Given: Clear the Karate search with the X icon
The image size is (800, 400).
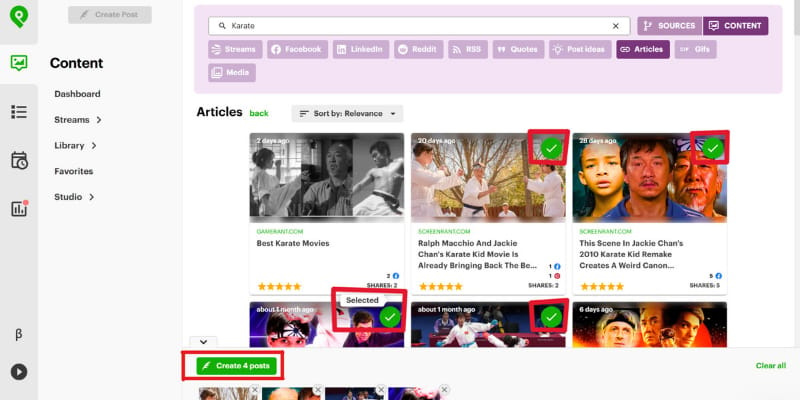Looking at the screenshot, I should pyautogui.click(x=615, y=26).
